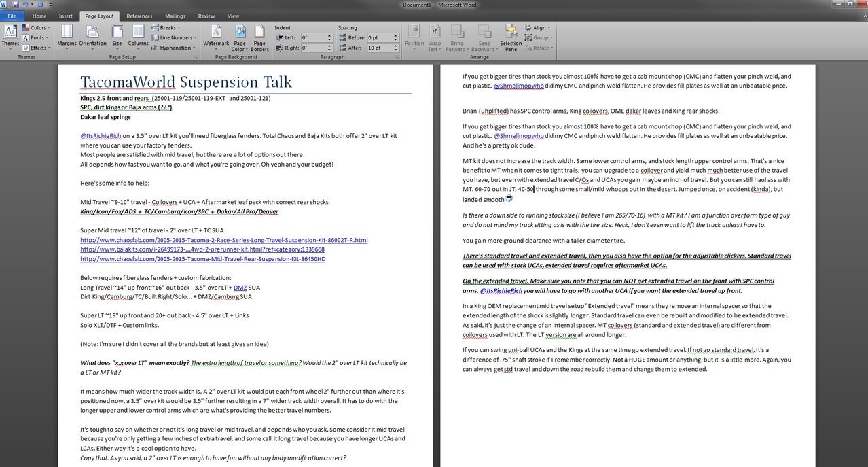Switch to the View tab

pos(233,16)
